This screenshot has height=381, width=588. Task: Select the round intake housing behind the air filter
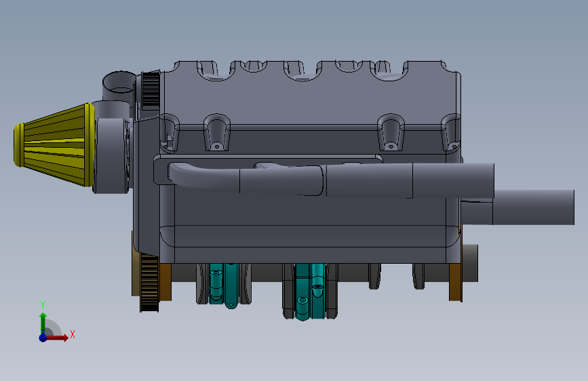[x=112, y=156]
